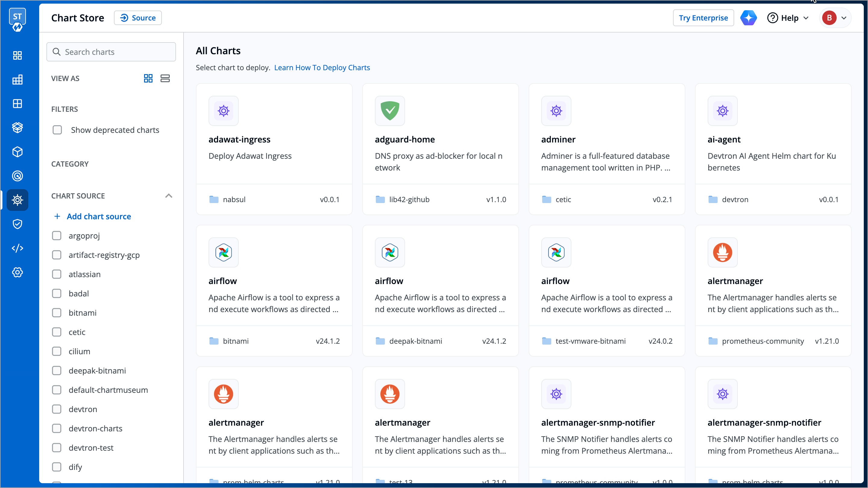Click the adguard-home shield chart icon

(389, 111)
